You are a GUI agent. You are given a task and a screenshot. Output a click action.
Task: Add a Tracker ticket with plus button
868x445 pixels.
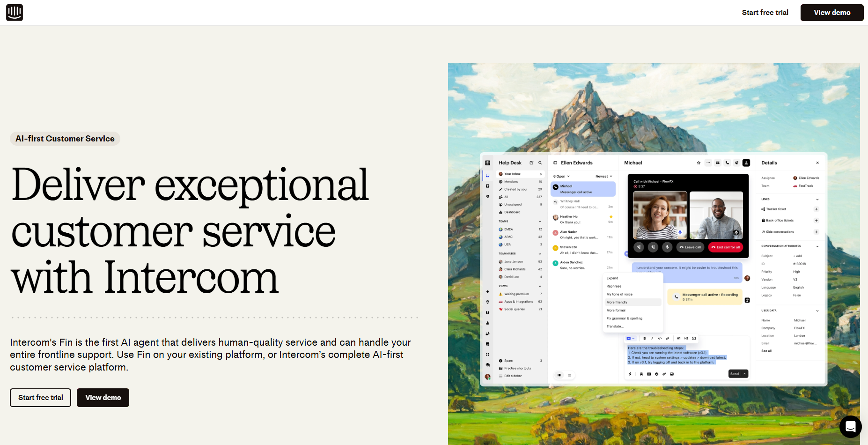[816, 209]
